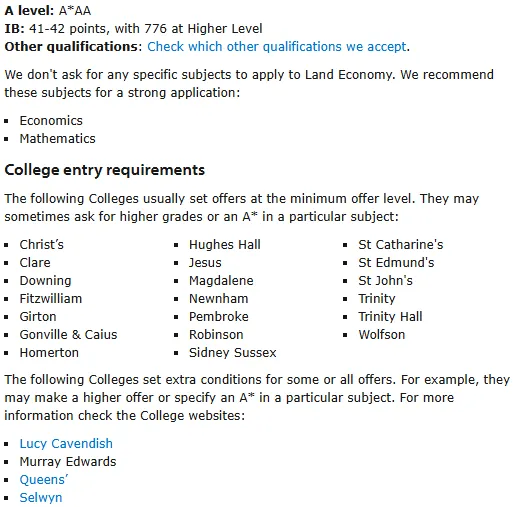Click the Trinity Hall list entry
Viewport: 516px width, 507px height.
coord(390,317)
